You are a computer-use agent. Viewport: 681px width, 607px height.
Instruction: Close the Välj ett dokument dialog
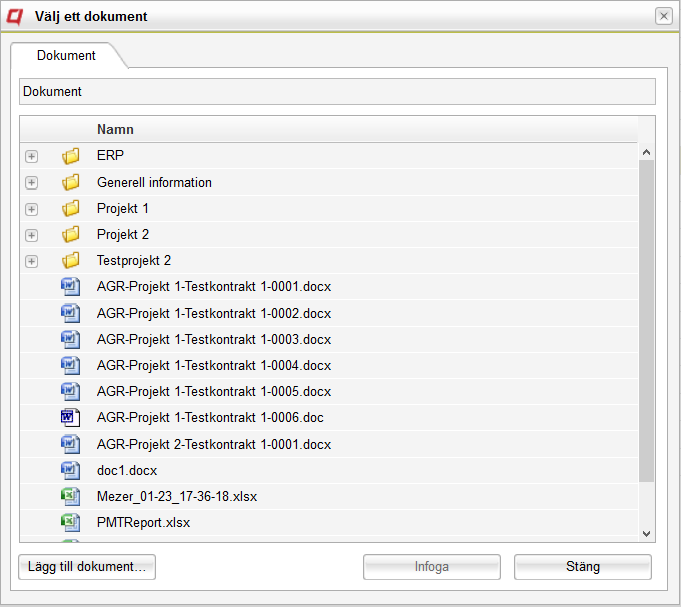664,16
